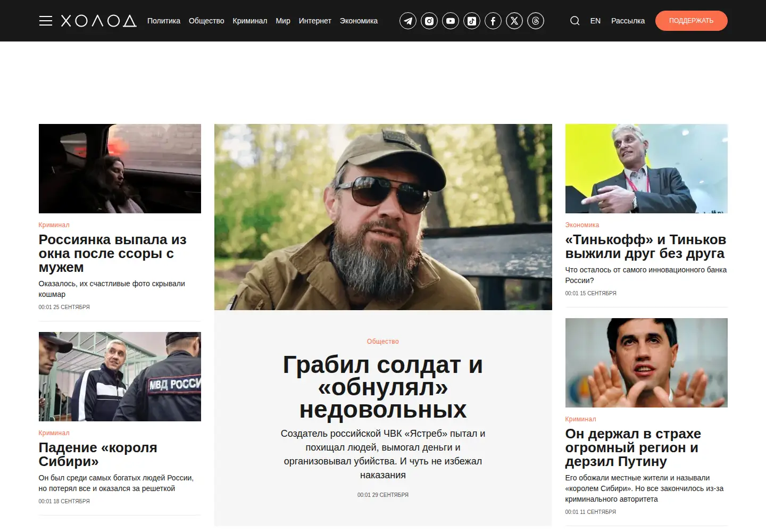
Task: Click text Оказалось, их счастливые фото
Action: click(x=112, y=289)
